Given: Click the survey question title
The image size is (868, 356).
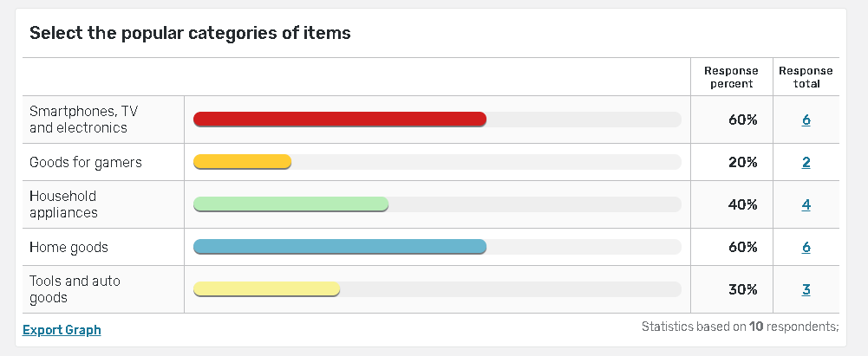Looking at the screenshot, I should click(x=190, y=33).
